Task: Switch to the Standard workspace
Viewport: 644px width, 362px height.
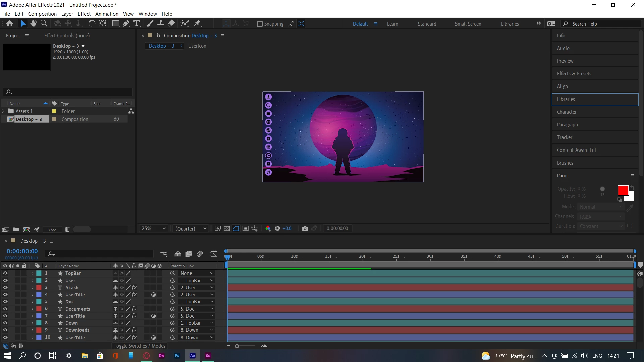Action: point(427,24)
